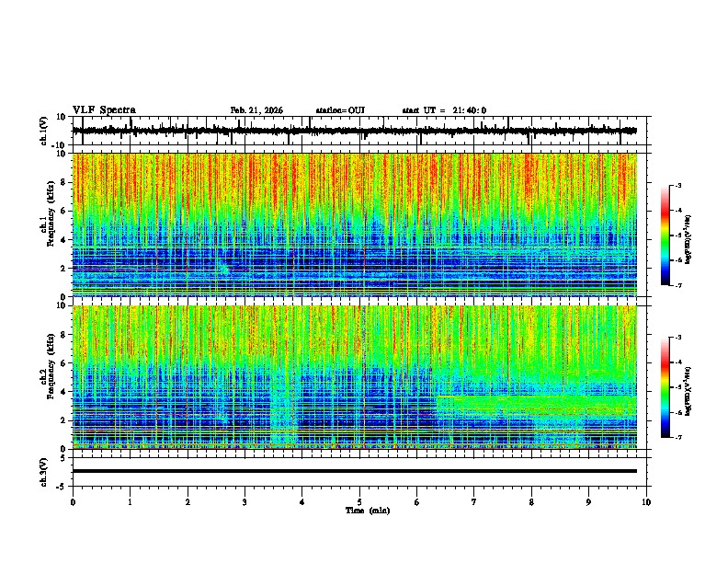Click the ch.3(V) flat black trace
728x563 pixels.
click(x=355, y=471)
